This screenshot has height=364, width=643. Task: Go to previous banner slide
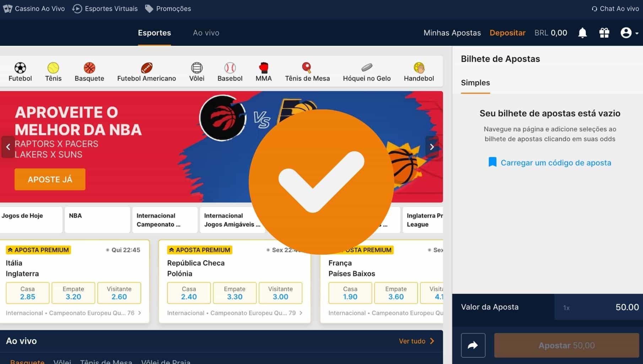(x=8, y=147)
